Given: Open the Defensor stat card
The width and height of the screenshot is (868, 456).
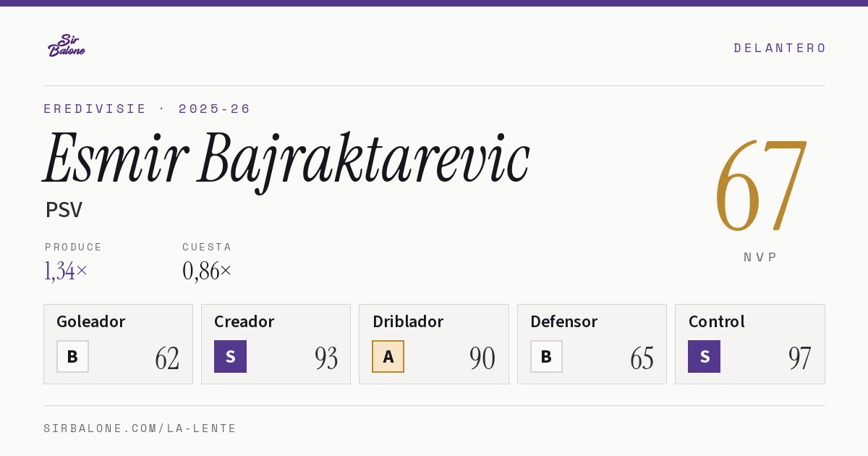Looking at the screenshot, I should [592, 344].
